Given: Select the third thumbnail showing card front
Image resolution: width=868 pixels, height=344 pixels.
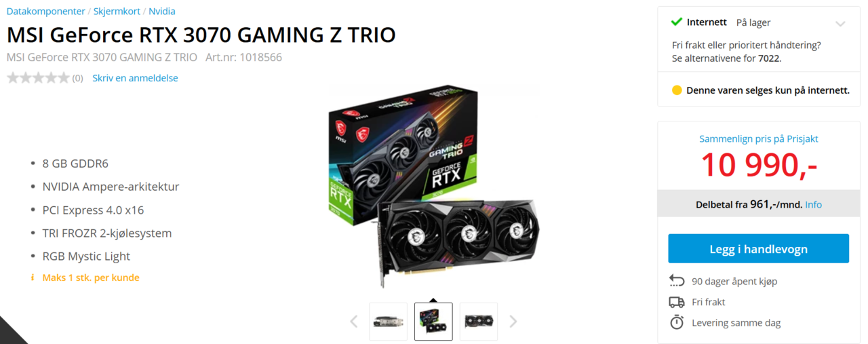Looking at the screenshot, I should click(479, 322).
